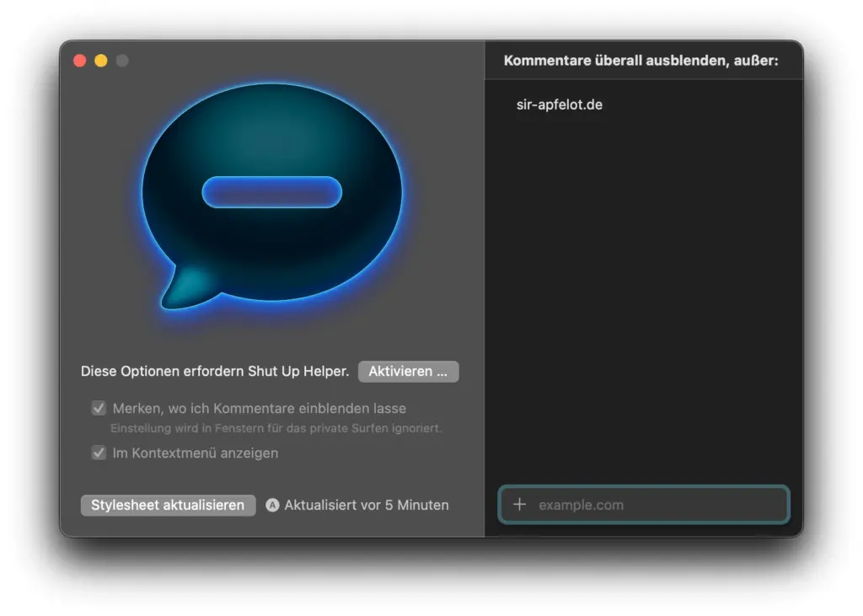
Task: Open Shut Up Helper activation dialog
Action: (x=408, y=371)
